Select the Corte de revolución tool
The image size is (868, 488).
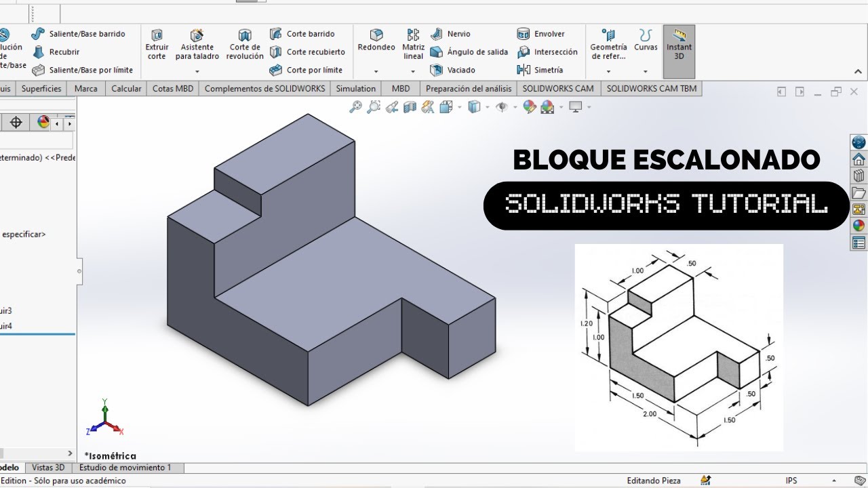pyautogui.click(x=245, y=45)
